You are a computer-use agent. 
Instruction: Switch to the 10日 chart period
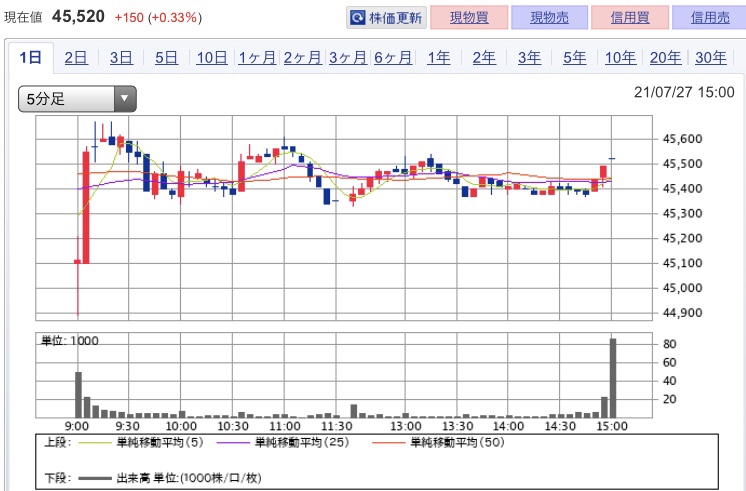pyautogui.click(x=212, y=58)
